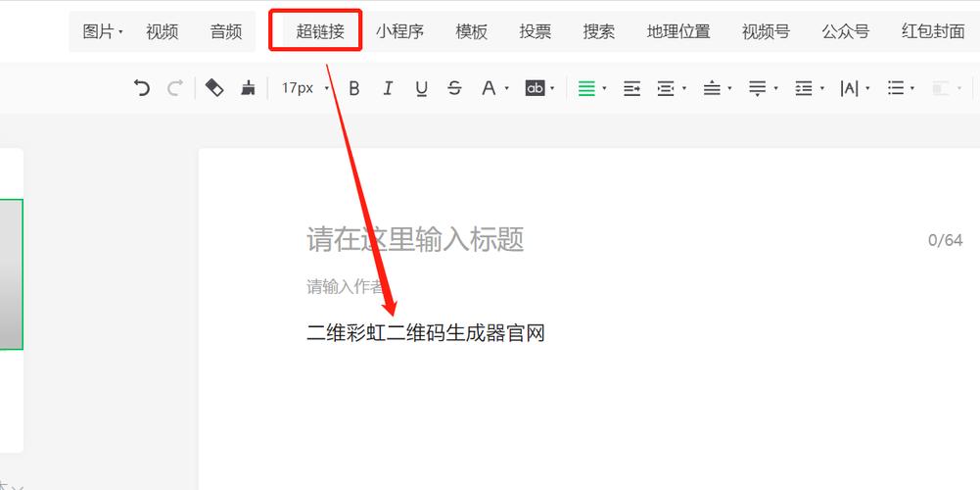
Task: Insert 地理位置 location
Action: [x=678, y=31]
